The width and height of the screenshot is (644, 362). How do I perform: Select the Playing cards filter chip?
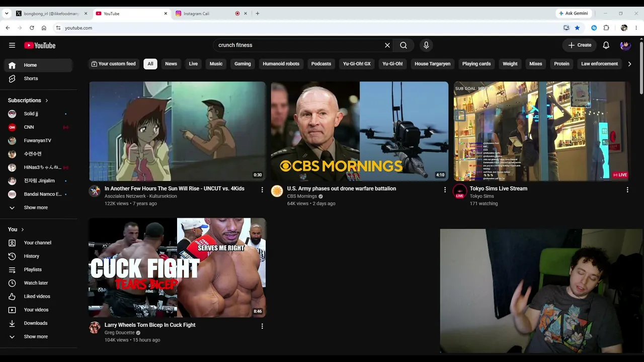476,64
